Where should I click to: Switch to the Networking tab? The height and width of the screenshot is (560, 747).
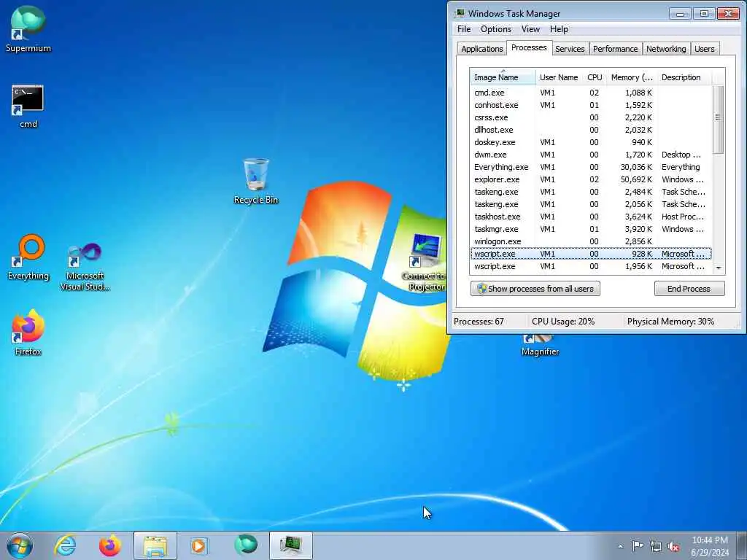(x=666, y=49)
